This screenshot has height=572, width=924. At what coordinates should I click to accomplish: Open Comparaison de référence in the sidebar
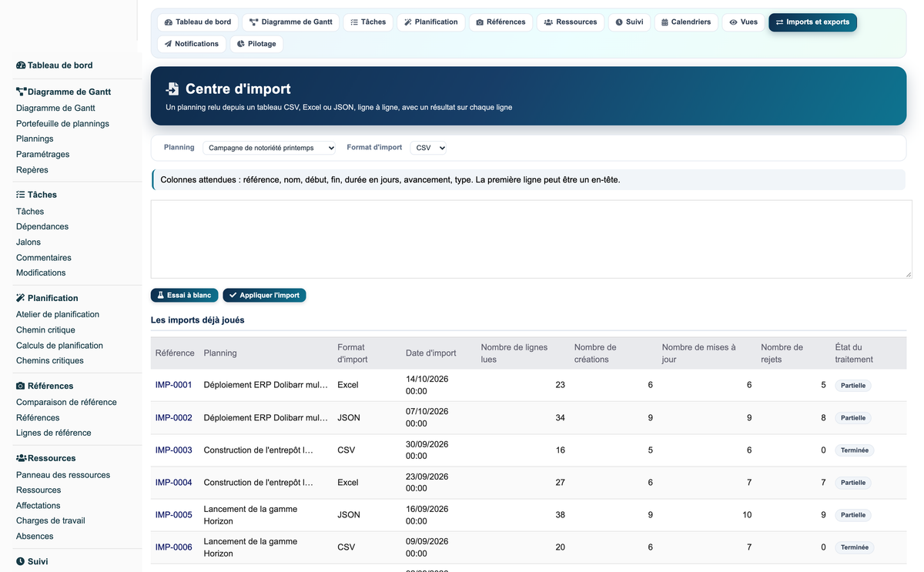[66, 402]
